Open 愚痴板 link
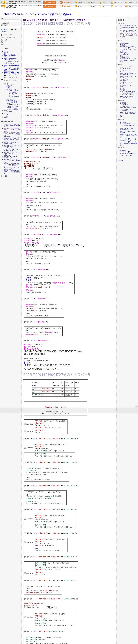Image resolution: width=138 pixels, height=644 pixels. 8,103
